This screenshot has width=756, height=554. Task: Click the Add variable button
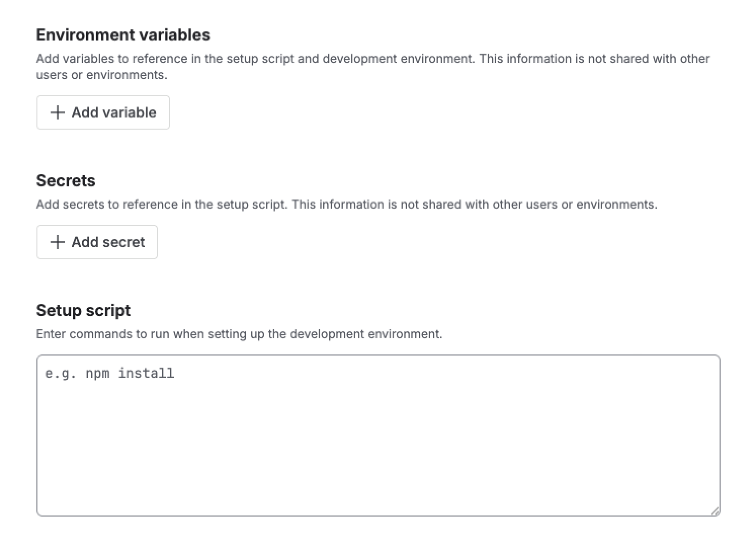103,112
